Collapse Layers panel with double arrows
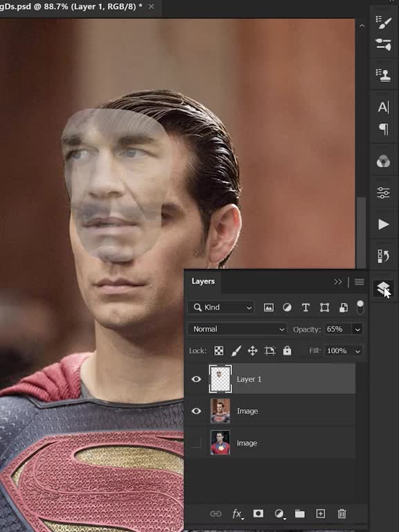Image resolution: width=399 pixels, height=532 pixels. coord(337,282)
